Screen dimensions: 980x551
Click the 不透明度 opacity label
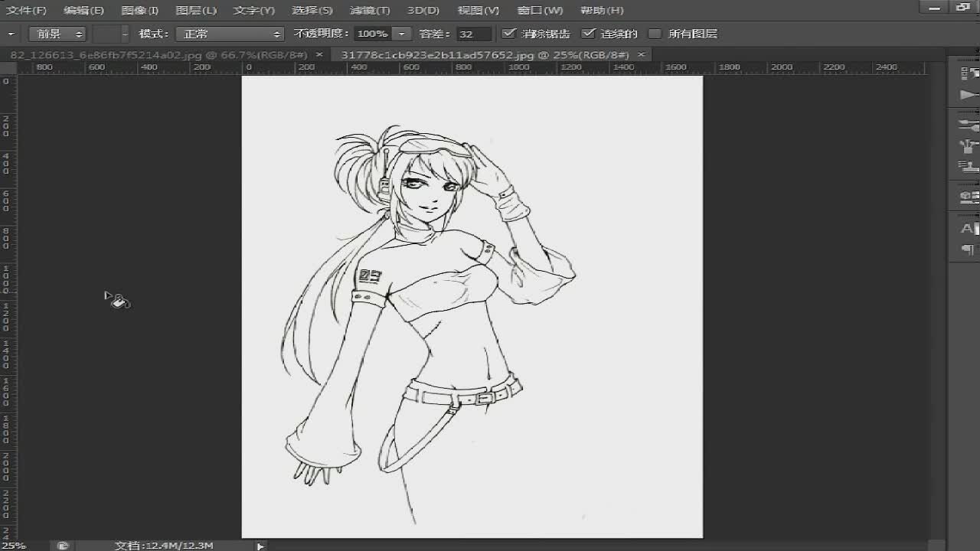click(x=322, y=34)
